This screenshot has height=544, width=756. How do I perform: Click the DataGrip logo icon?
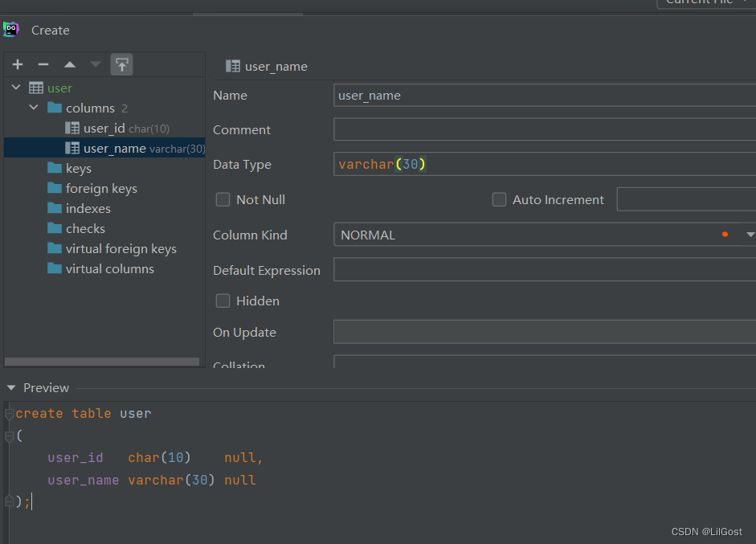[x=10, y=30]
